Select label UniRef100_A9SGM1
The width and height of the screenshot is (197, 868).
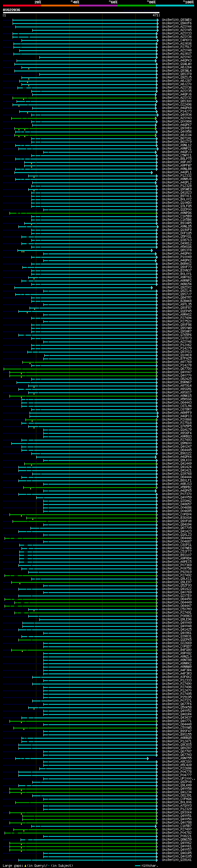coord(177,389)
